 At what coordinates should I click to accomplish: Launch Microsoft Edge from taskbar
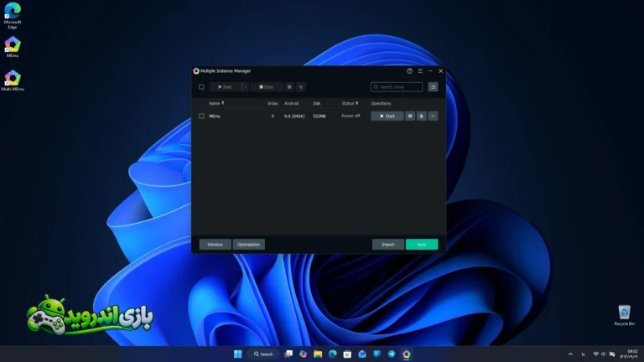pyautogui.click(x=333, y=354)
